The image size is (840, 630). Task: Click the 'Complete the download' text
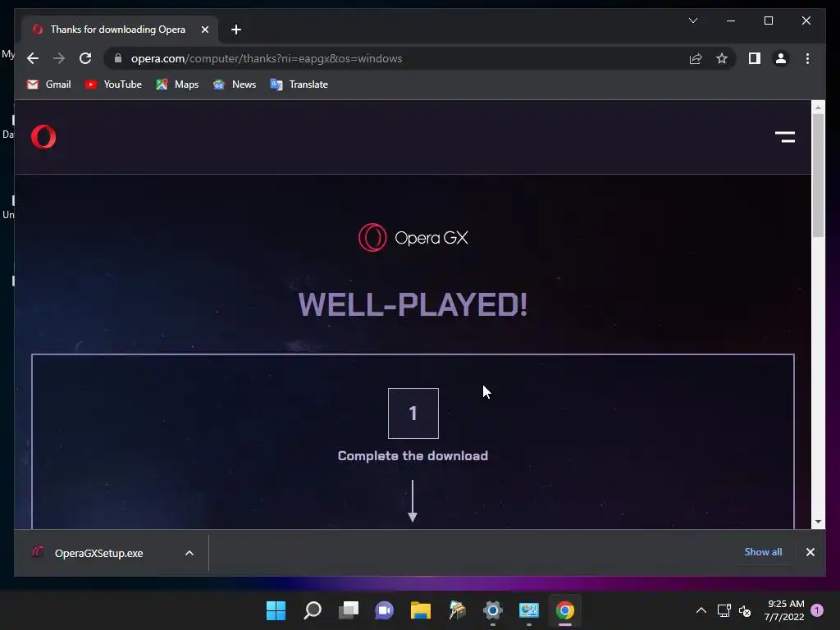pos(413,456)
